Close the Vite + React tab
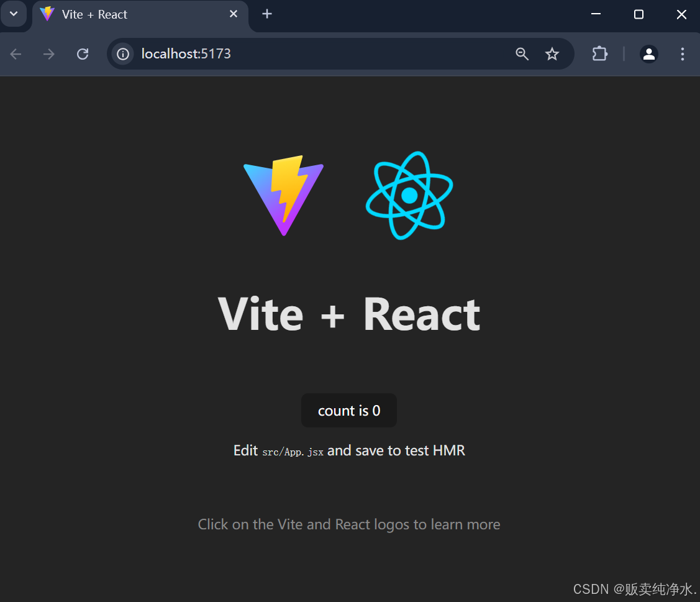This screenshot has width=700, height=602. 234,14
